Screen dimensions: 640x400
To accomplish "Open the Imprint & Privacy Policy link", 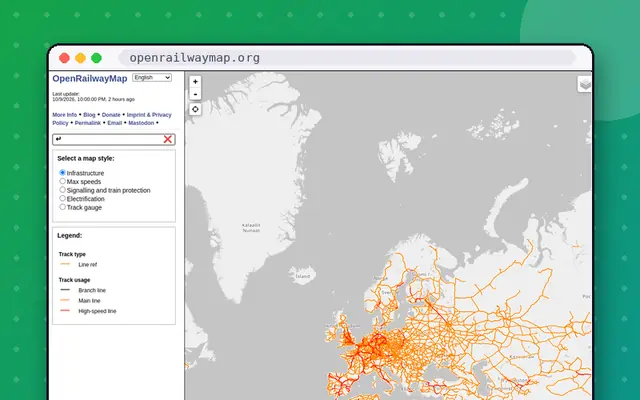I will [x=149, y=115].
